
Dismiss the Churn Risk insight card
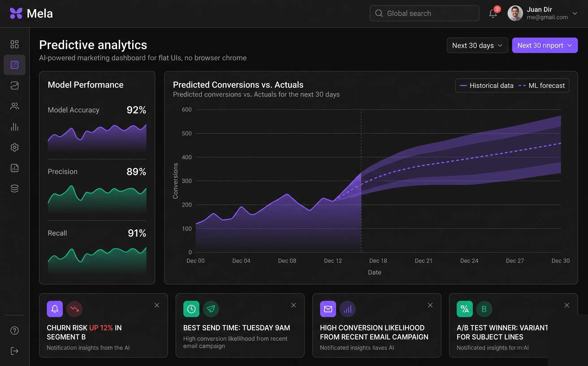click(157, 305)
